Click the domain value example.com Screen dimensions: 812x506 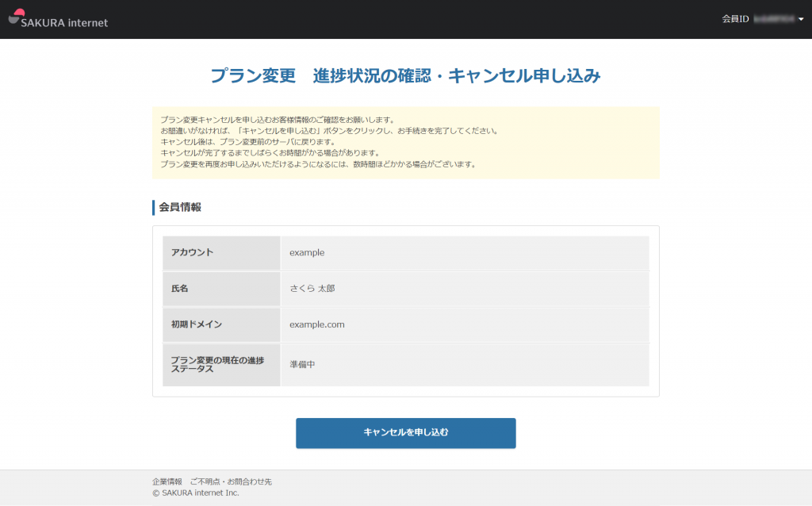[x=317, y=324]
